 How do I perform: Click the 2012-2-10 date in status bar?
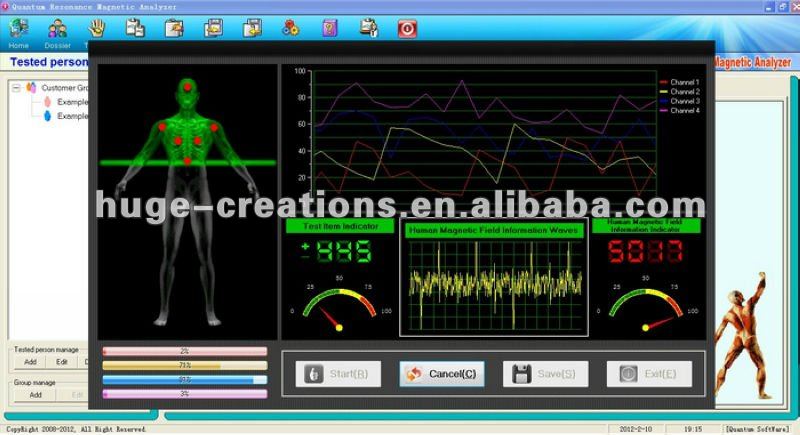click(636, 429)
